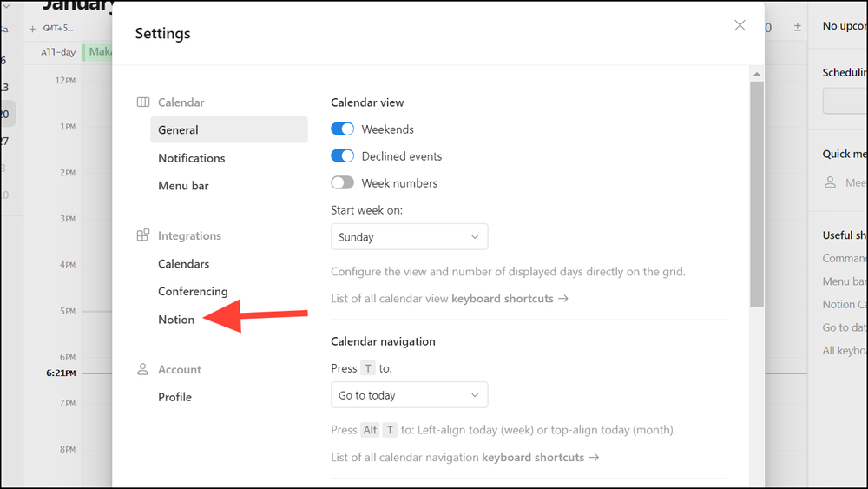Open the Go to today dropdown
868x489 pixels.
(409, 395)
